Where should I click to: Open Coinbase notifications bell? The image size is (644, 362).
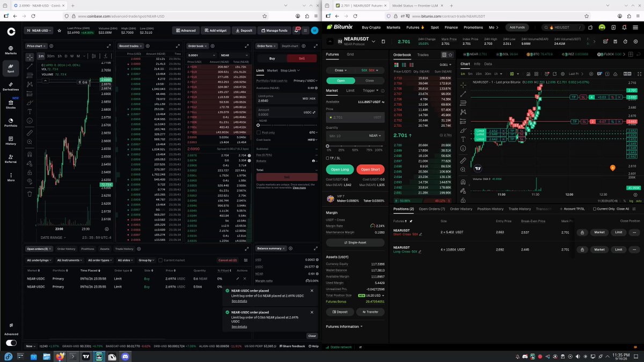[295, 31]
